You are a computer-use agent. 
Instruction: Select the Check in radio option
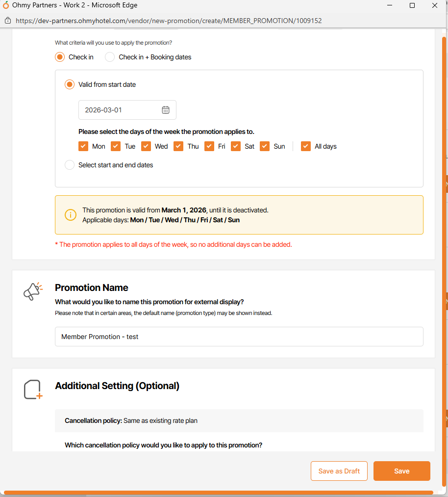(60, 57)
